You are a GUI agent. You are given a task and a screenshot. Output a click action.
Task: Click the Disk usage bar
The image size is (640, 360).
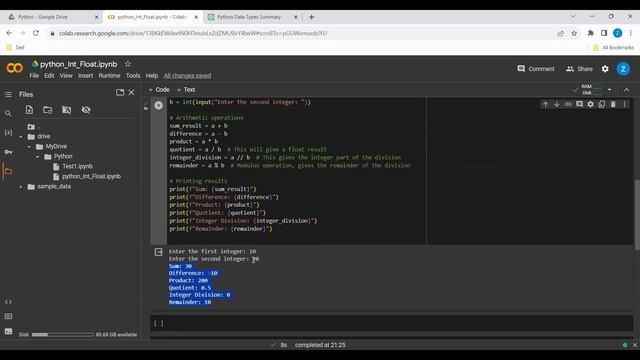tap(62, 335)
